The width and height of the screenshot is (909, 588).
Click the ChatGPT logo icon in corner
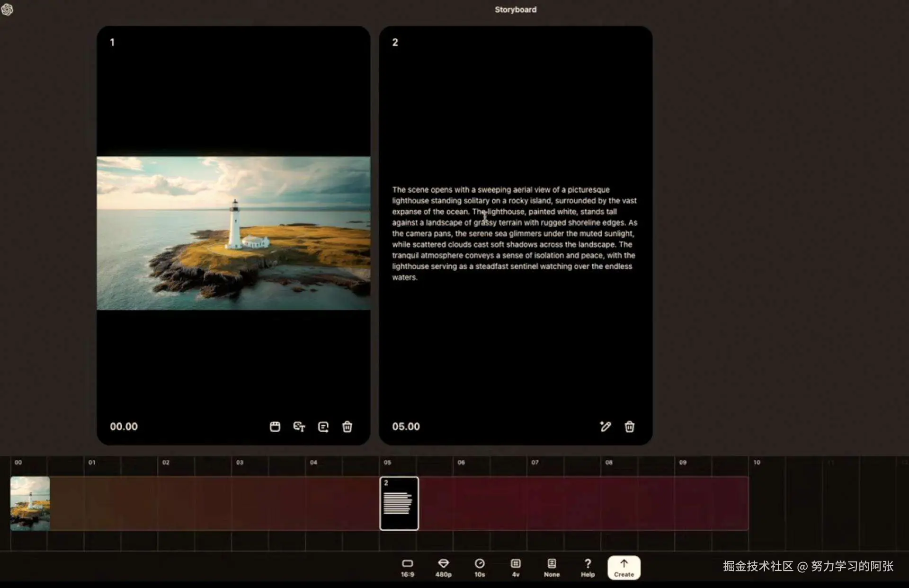[x=7, y=9]
